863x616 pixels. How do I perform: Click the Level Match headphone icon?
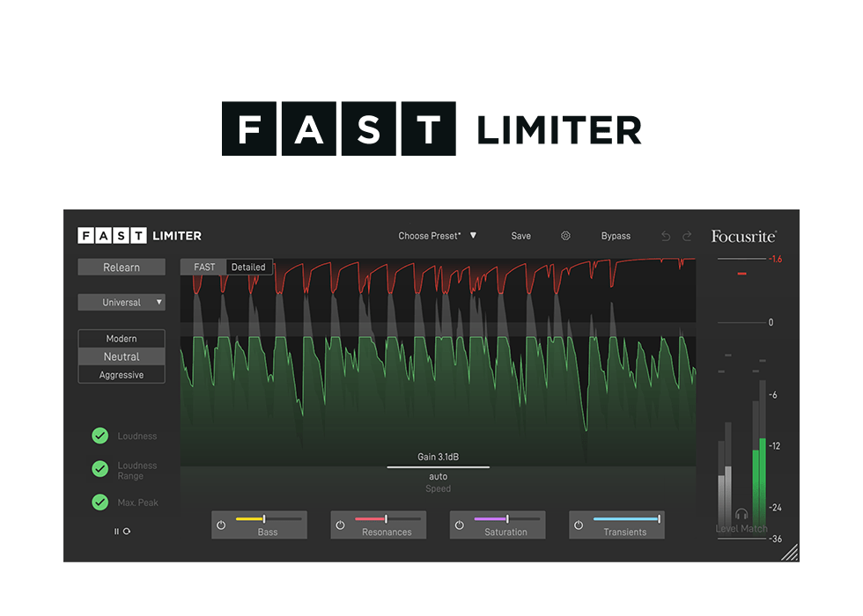741,514
